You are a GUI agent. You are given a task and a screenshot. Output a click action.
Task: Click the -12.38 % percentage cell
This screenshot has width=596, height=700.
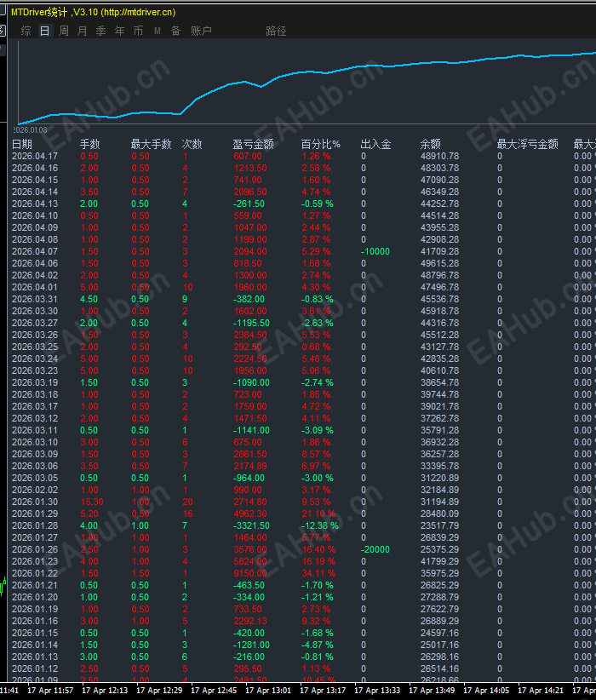tap(319, 525)
